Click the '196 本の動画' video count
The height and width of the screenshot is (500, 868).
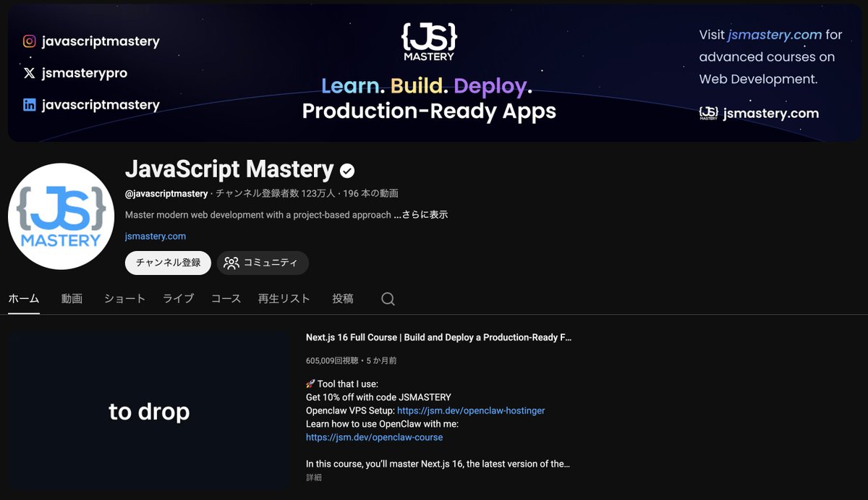pos(371,193)
